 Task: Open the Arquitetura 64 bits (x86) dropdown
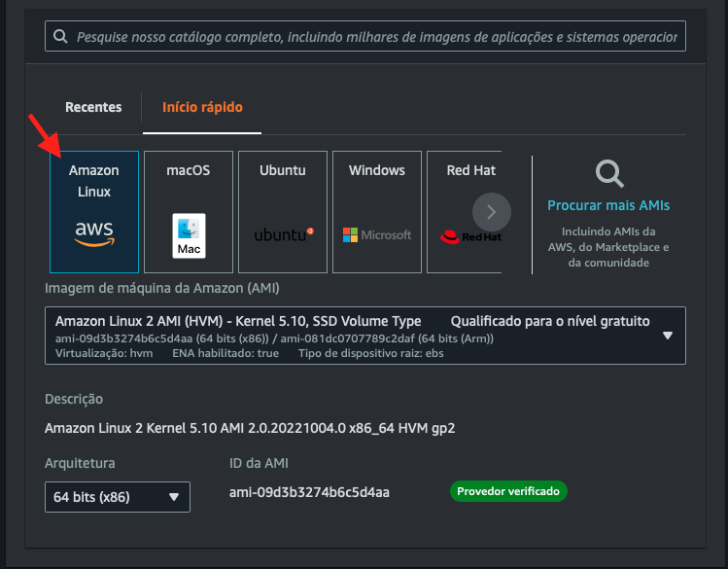(x=118, y=497)
